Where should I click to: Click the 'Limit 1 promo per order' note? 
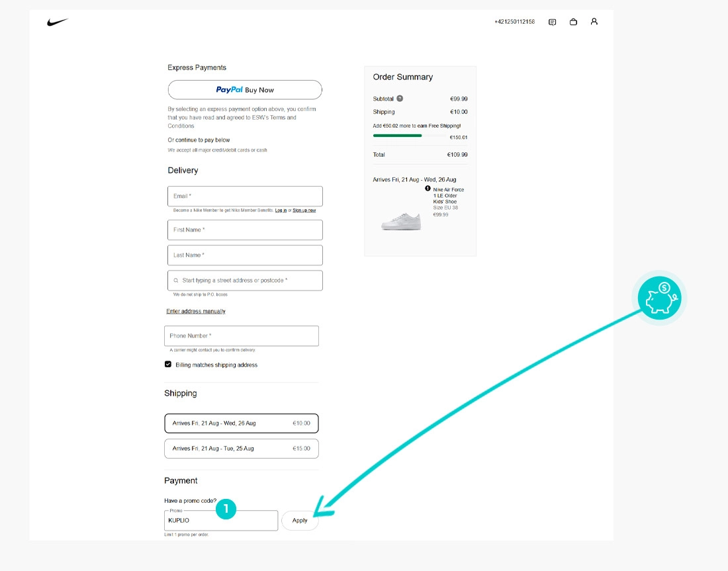(x=187, y=535)
